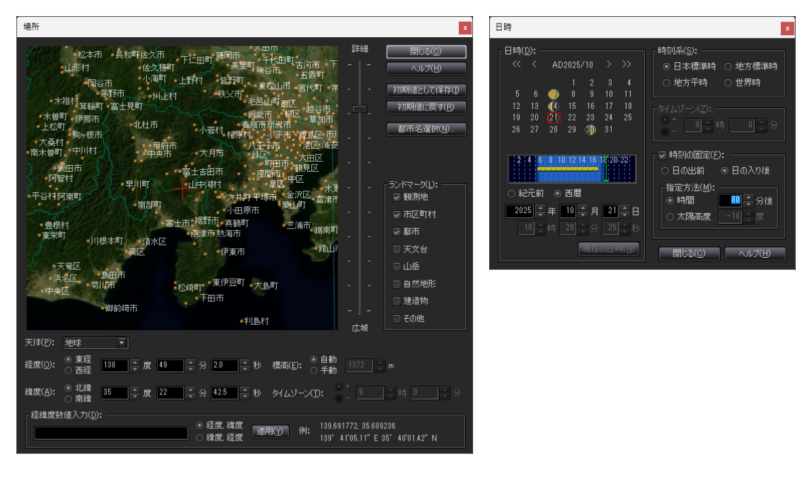Increase longitude degrees with up stepper
812x504 pixels.
pos(133,362)
